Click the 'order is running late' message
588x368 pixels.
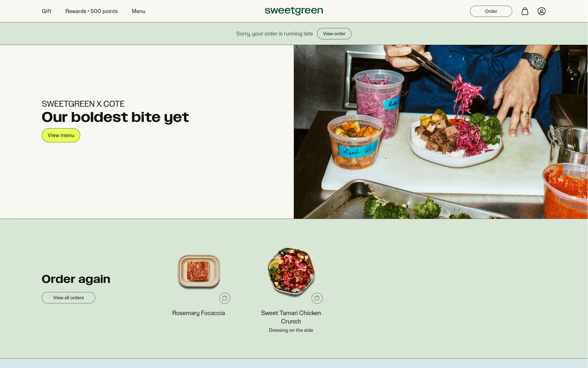[274, 34]
